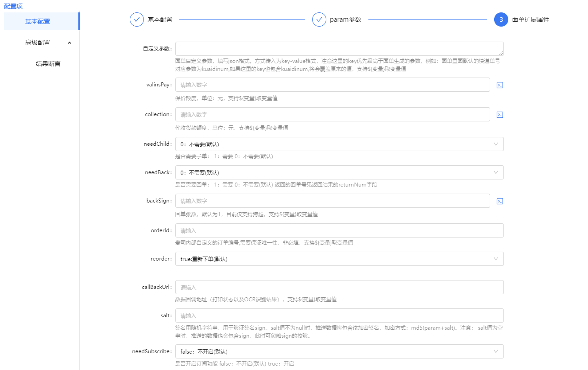This screenshot has height=370, width=588.
Task: Click the checkmark circle for param参数 step
Action: tap(319, 19)
